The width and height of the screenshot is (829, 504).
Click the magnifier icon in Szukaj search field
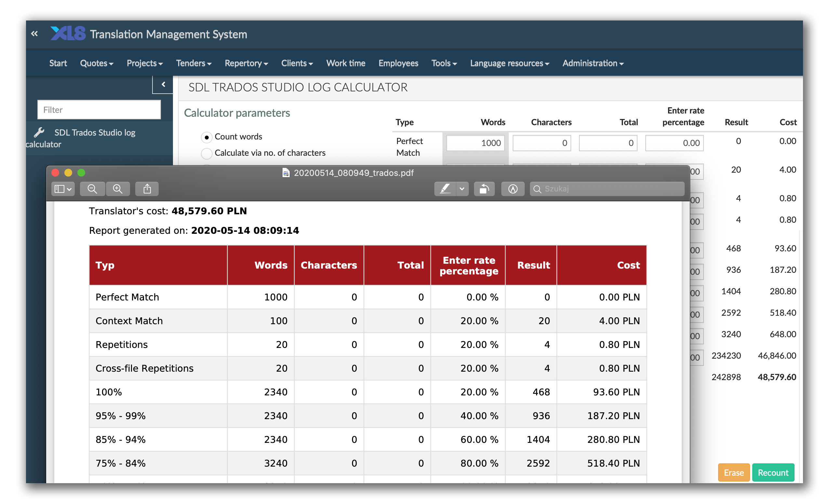click(537, 189)
